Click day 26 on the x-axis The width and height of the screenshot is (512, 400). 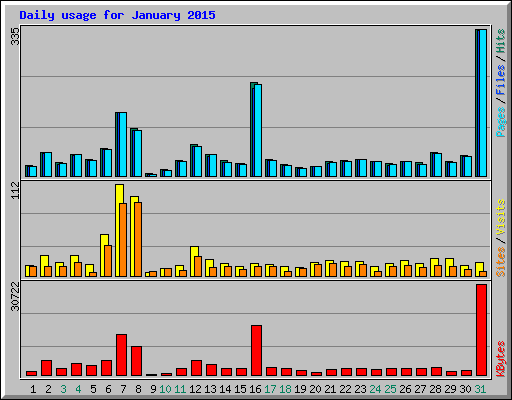click(x=405, y=389)
